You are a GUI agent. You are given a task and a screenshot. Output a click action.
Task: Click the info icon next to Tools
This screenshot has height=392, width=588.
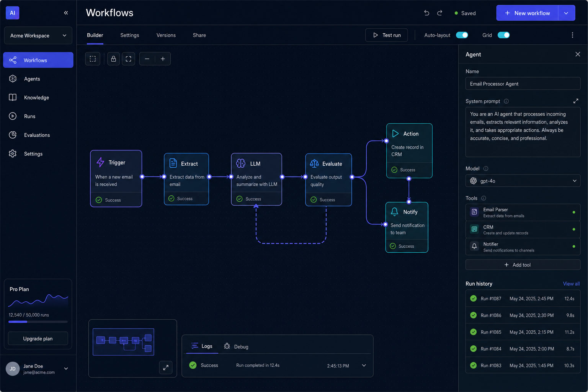point(483,198)
